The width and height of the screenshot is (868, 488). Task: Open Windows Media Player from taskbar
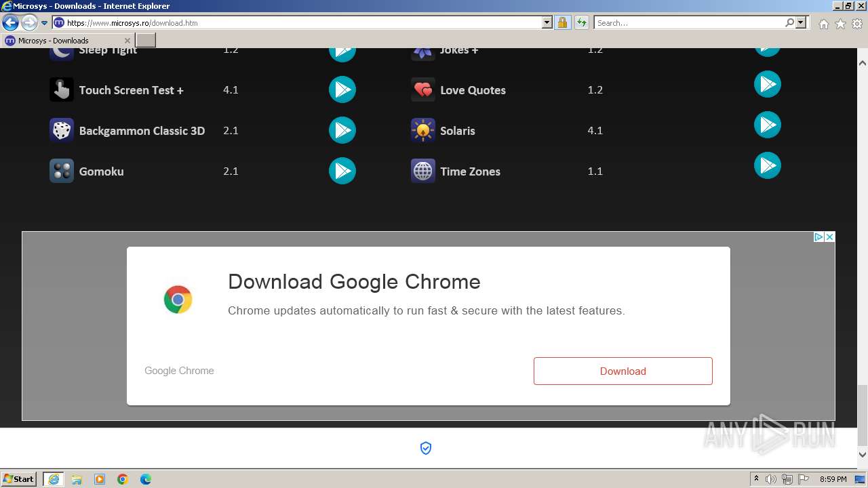pos(100,479)
